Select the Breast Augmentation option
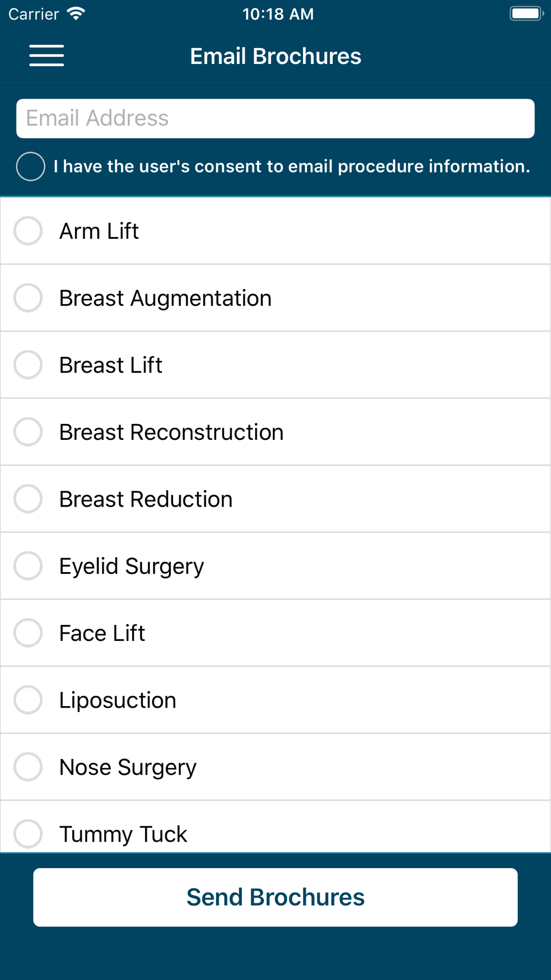 coord(28,298)
